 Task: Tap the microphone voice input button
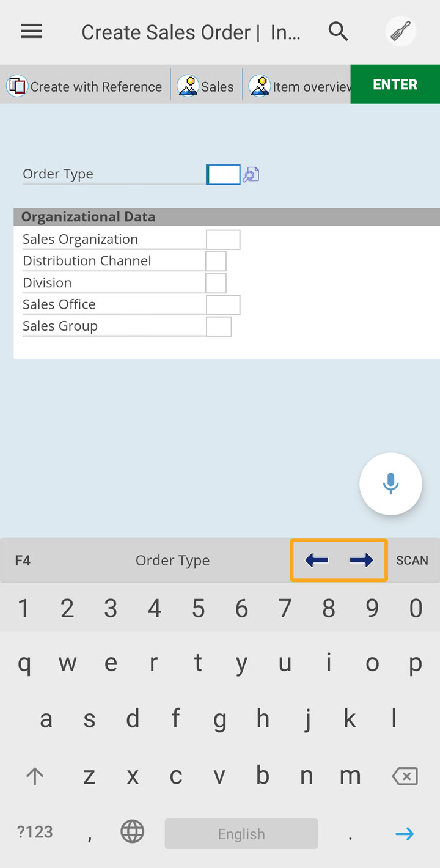pyautogui.click(x=391, y=484)
